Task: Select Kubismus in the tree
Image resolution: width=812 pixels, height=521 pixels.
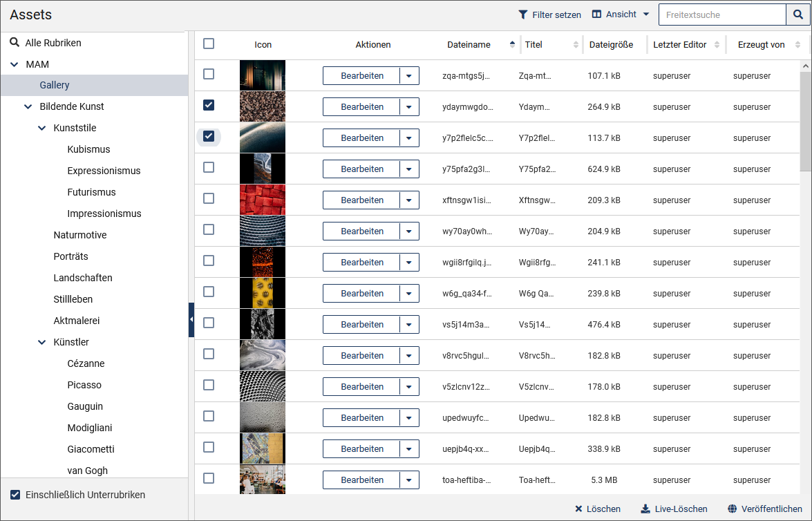Action: [88, 149]
